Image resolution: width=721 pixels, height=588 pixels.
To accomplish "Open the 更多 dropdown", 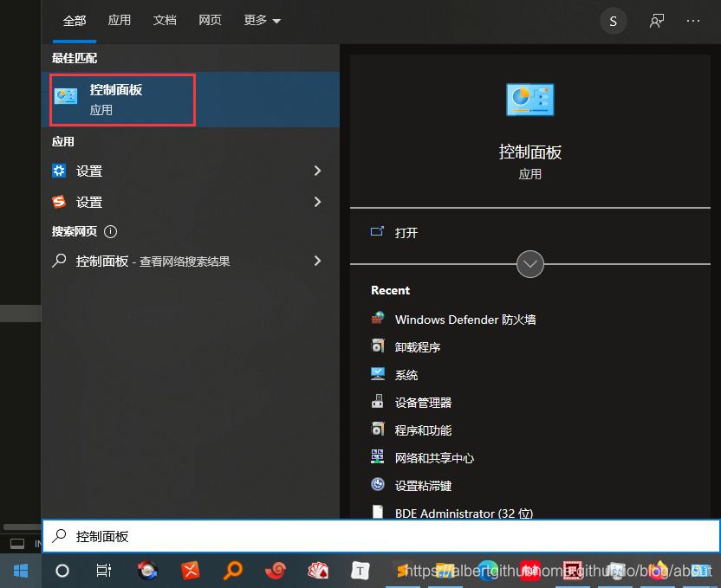I will tap(262, 20).
